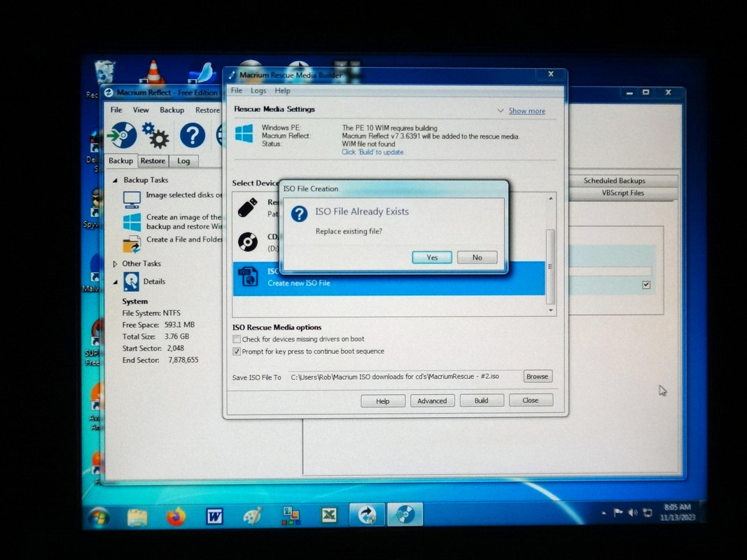Open File menu in Rescue Media Builder
This screenshot has width=747, height=560.
click(x=237, y=90)
